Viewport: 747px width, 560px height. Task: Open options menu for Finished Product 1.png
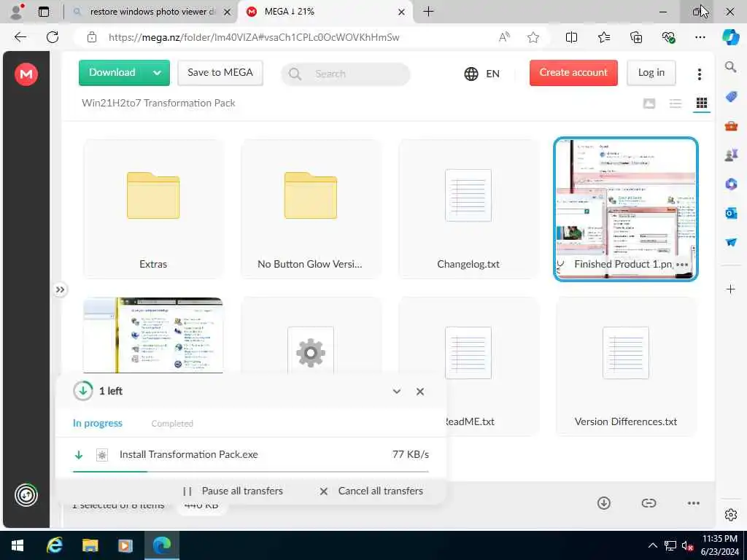(682, 264)
